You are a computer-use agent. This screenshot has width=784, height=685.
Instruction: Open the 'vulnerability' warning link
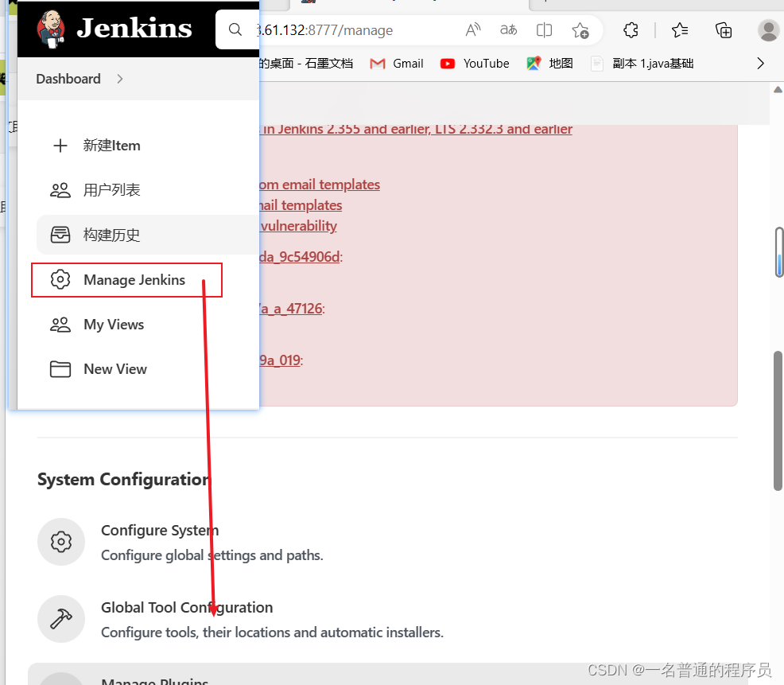point(298,226)
